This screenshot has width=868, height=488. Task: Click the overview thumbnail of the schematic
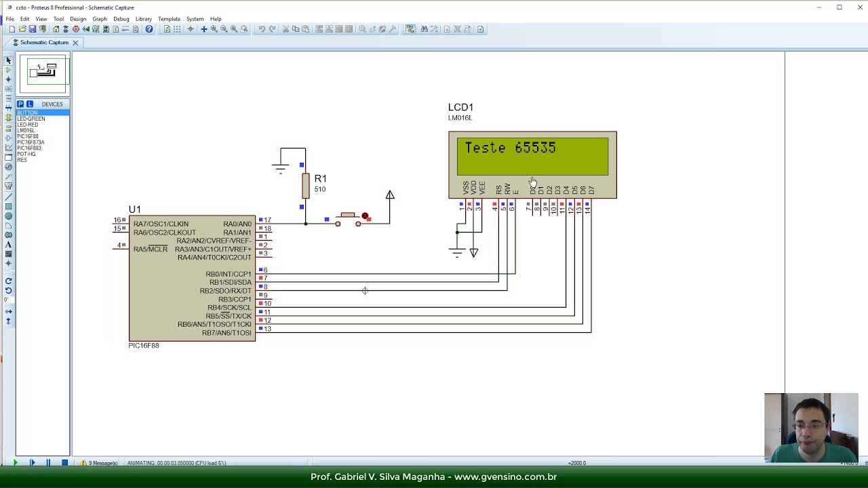(x=43, y=73)
